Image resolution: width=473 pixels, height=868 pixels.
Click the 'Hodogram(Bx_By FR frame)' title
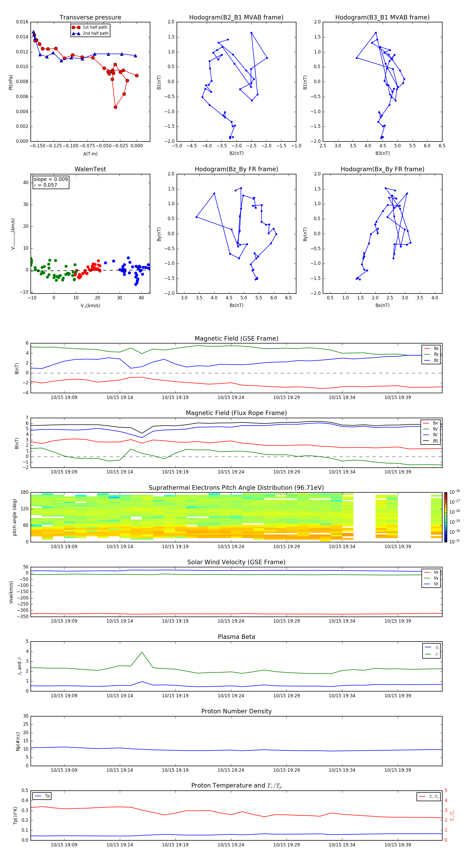point(382,169)
